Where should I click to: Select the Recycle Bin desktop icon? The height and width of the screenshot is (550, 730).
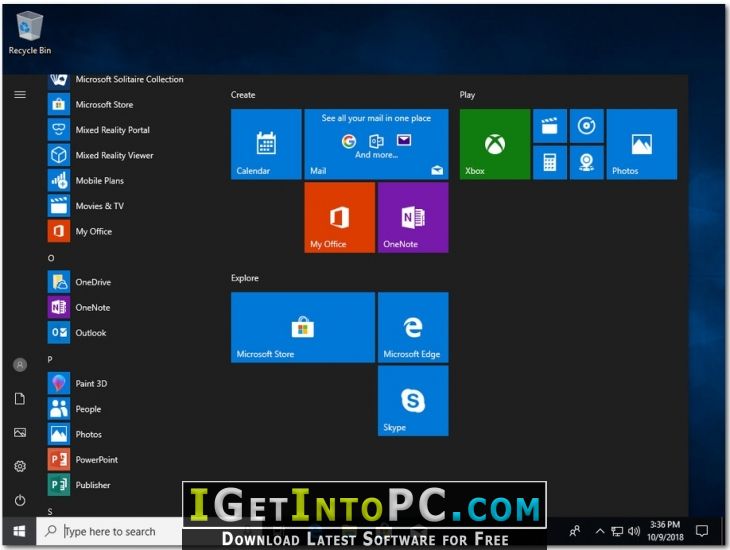tap(30, 33)
